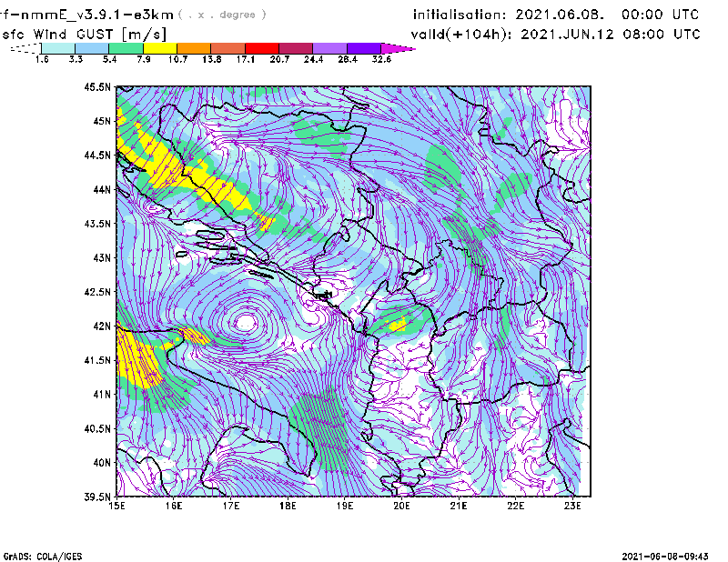Click the legend value 17.1
The height and width of the screenshot is (562, 728).
(x=246, y=59)
